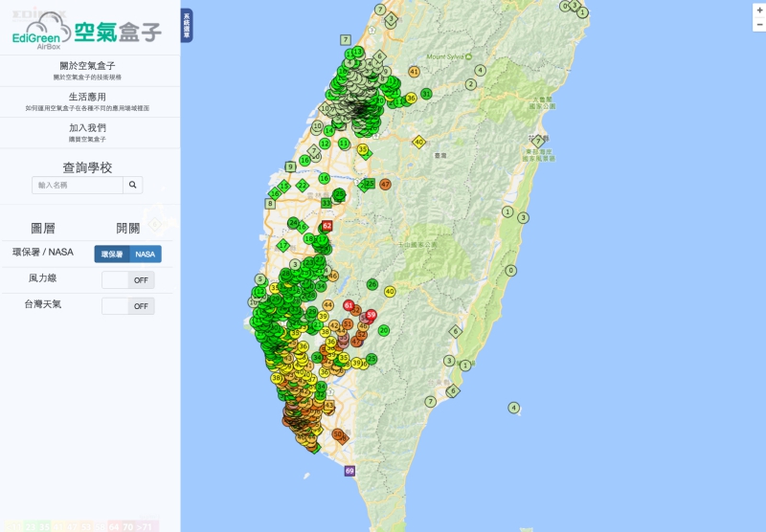Click the gray square marker 9

290,166
